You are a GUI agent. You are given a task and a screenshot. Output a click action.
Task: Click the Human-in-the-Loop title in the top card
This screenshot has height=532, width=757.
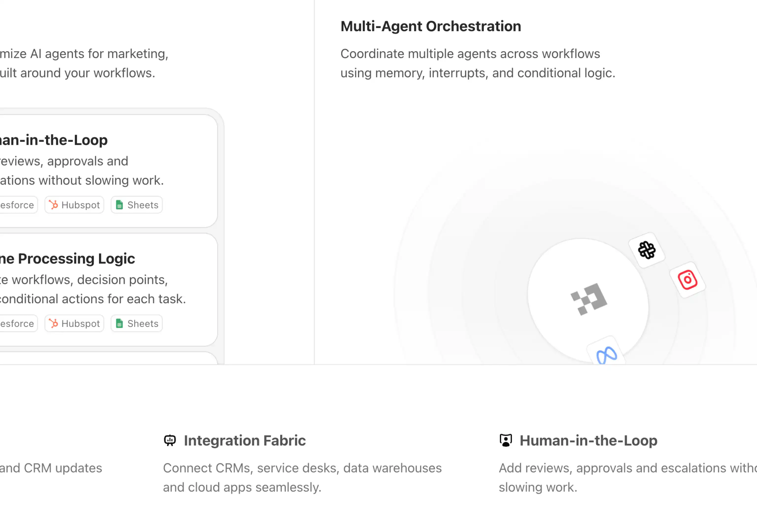click(x=53, y=140)
